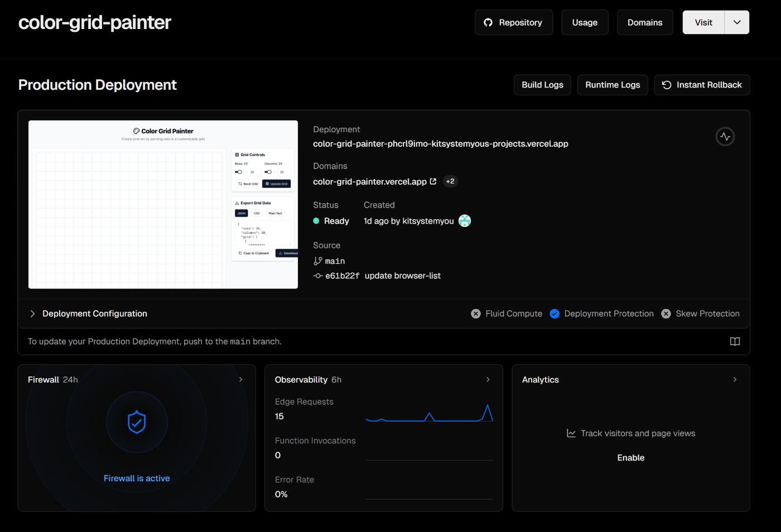Image resolution: width=781 pixels, height=532 pixels.
Task: Open Build Logs
Action: (542, 85)
